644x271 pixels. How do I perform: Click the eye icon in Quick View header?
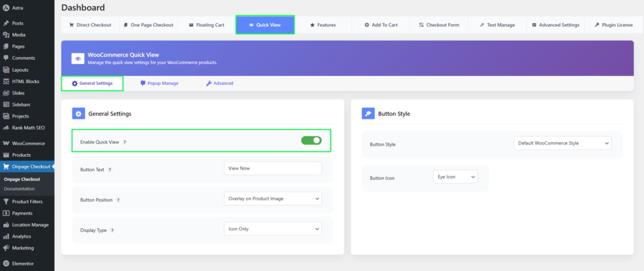[78, 58]
